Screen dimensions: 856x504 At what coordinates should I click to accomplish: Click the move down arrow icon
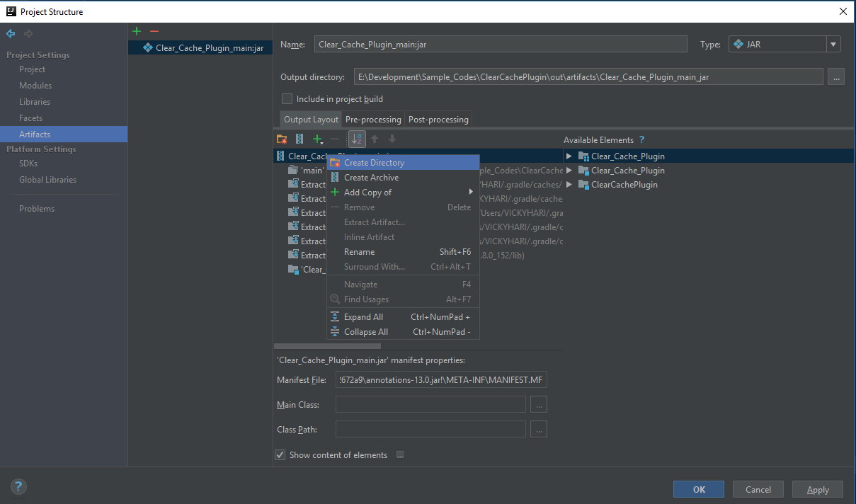pyautogui.click(x=392, y=139)
